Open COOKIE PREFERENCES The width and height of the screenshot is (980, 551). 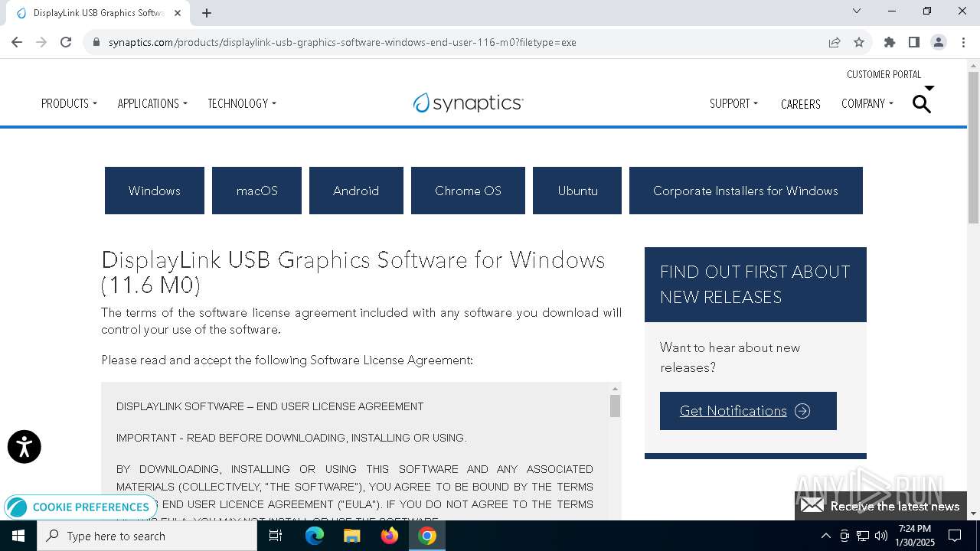(x=80, y=507)
